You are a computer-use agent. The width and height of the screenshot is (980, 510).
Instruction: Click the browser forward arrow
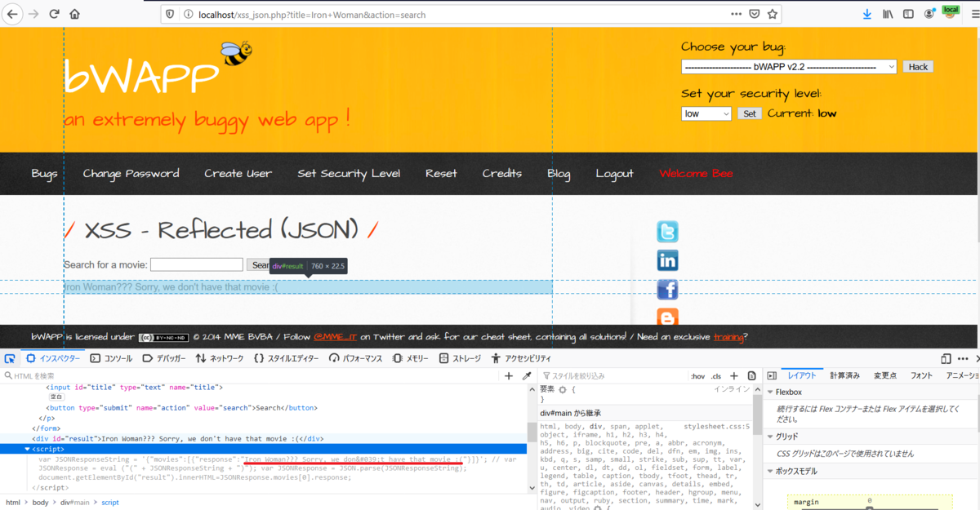pos(33,14)
